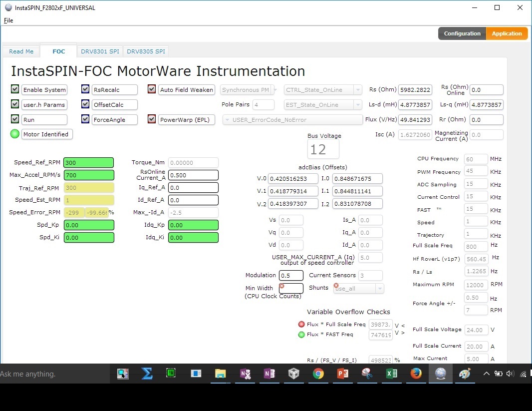This screenshot has width=532, height=411.
Task: Open the Synchronous PM motor type dropdown
Action: 249,90
